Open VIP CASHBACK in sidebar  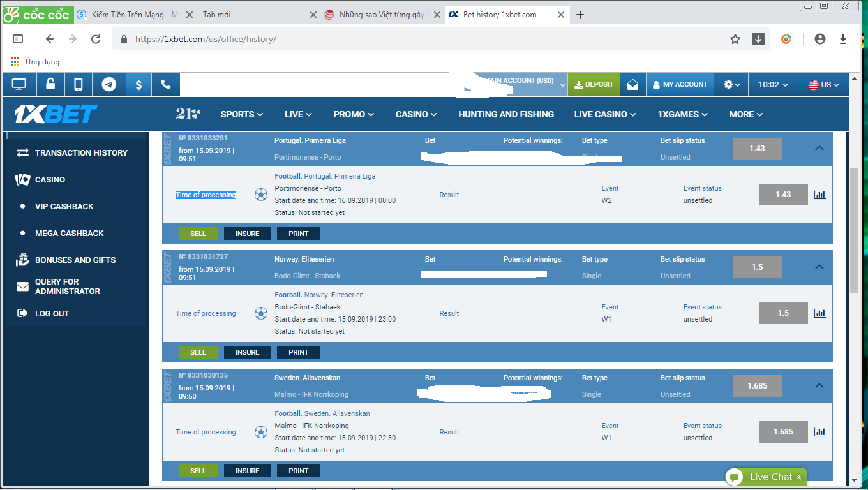pos(64,206)
